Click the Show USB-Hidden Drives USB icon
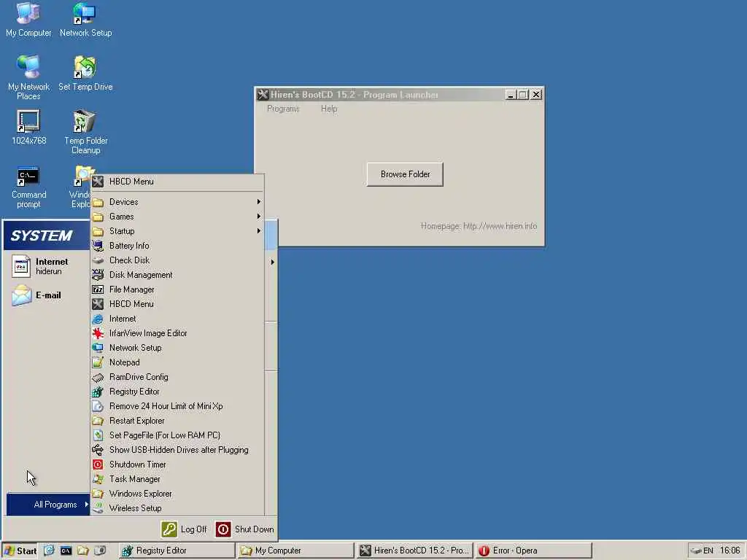The image size is (747, 560). point(98,450)
